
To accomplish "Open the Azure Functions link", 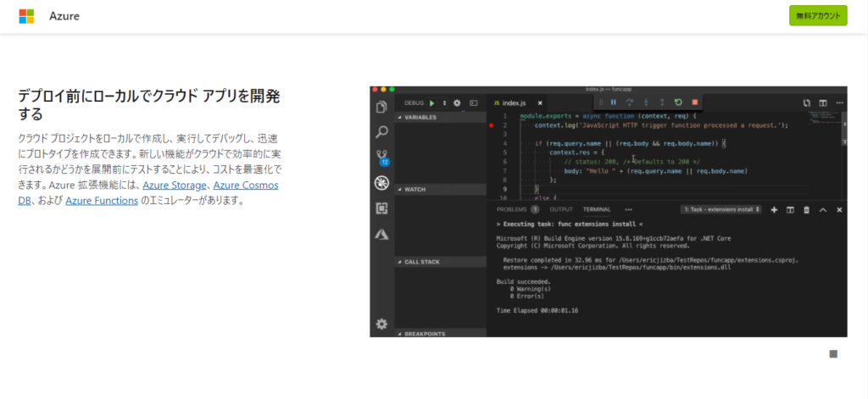I will pos(102,201).
